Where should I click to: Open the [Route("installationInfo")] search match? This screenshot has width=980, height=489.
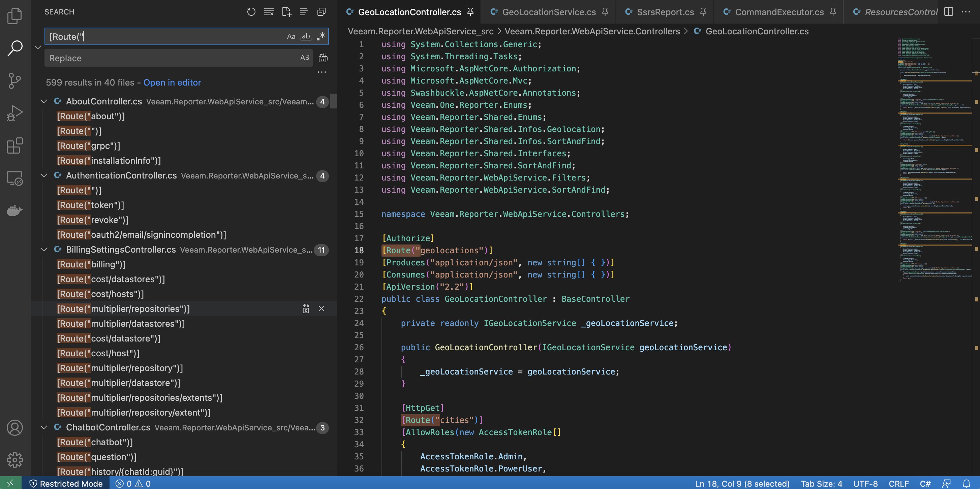109,161
